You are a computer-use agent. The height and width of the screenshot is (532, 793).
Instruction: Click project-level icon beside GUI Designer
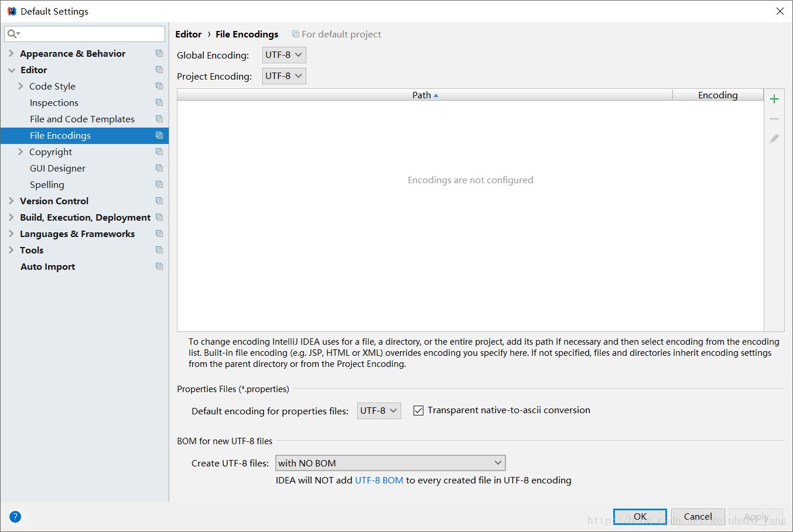[159, 168]
